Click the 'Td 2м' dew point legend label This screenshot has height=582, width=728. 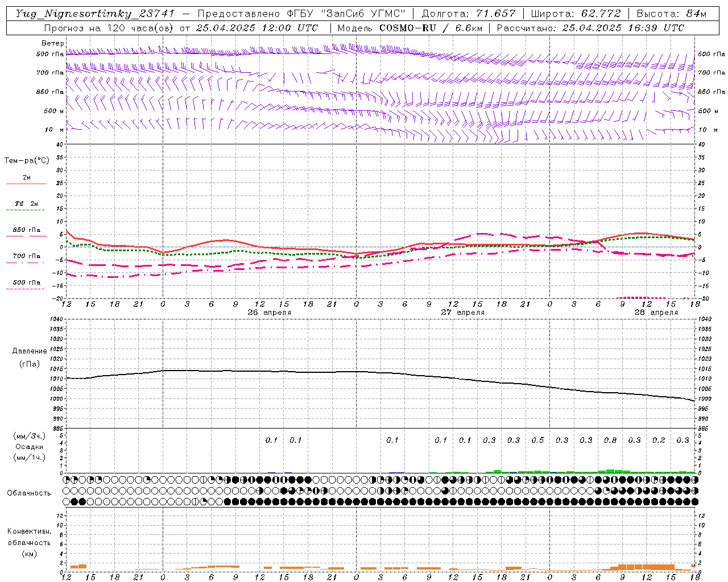coord(26,203)
